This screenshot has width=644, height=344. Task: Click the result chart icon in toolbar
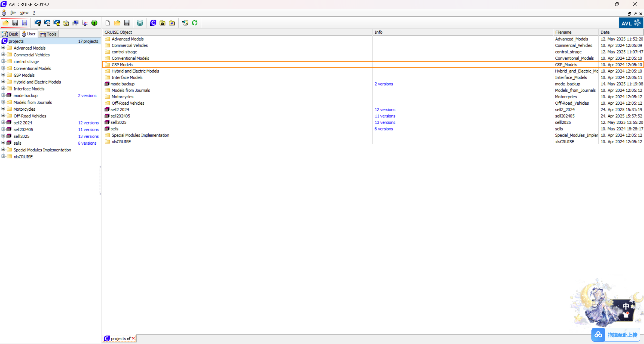(85, 23)
